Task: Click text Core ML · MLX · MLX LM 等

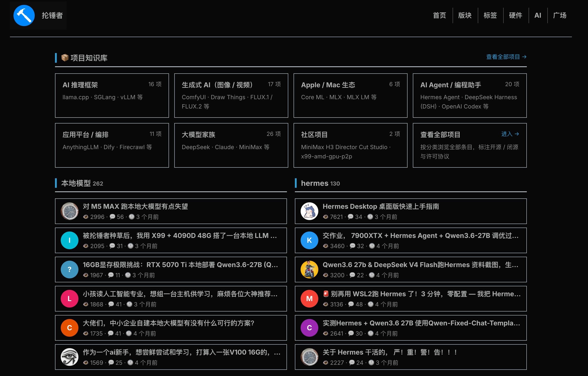Action: pyautogui.click(x=339, y=97)
